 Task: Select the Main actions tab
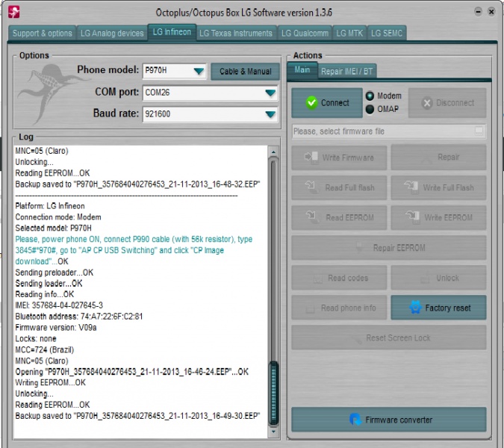point(302,70)
